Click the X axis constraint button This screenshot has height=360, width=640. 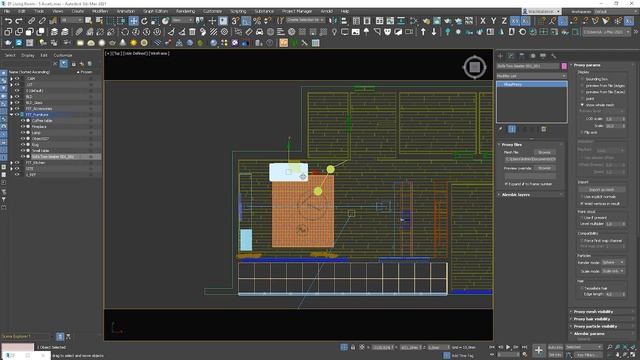click(483, 20)
